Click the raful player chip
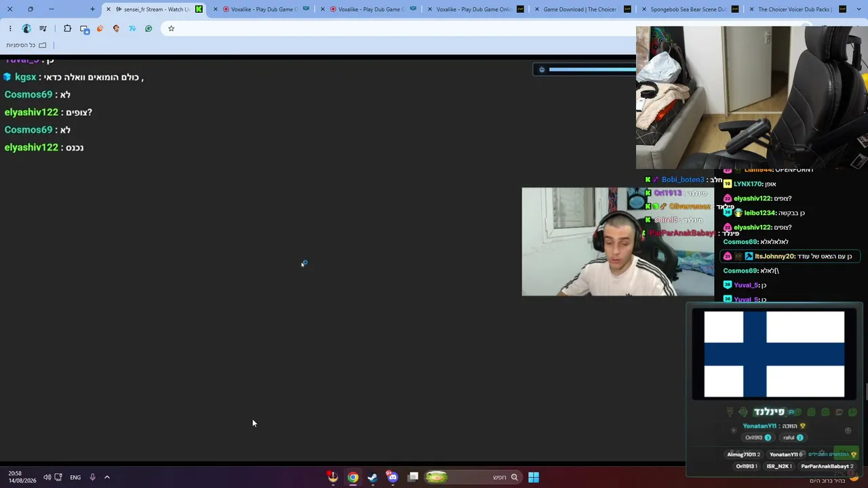The height and width of the screenshot is (488, 868). (x=792, y=438)
